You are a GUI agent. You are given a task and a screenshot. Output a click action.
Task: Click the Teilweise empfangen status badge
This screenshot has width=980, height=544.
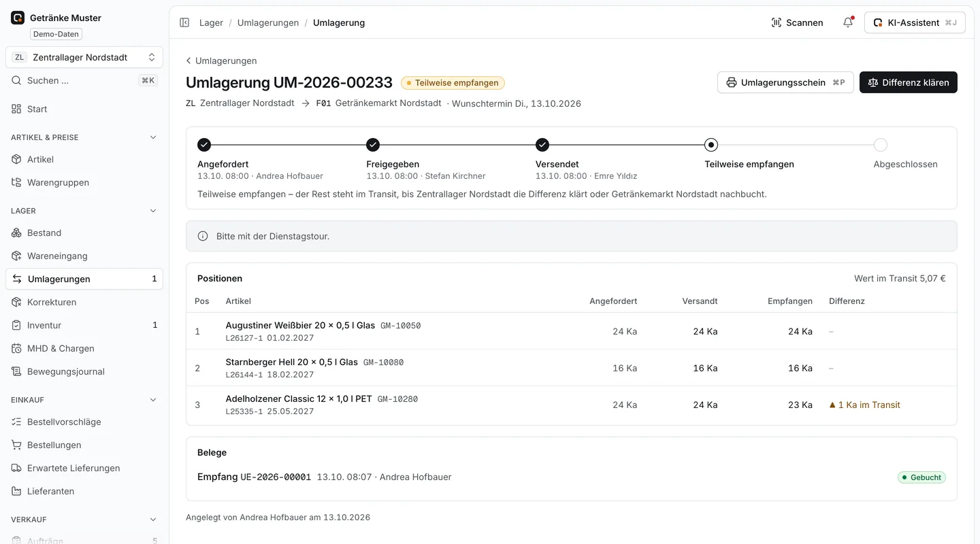point(453,83)
